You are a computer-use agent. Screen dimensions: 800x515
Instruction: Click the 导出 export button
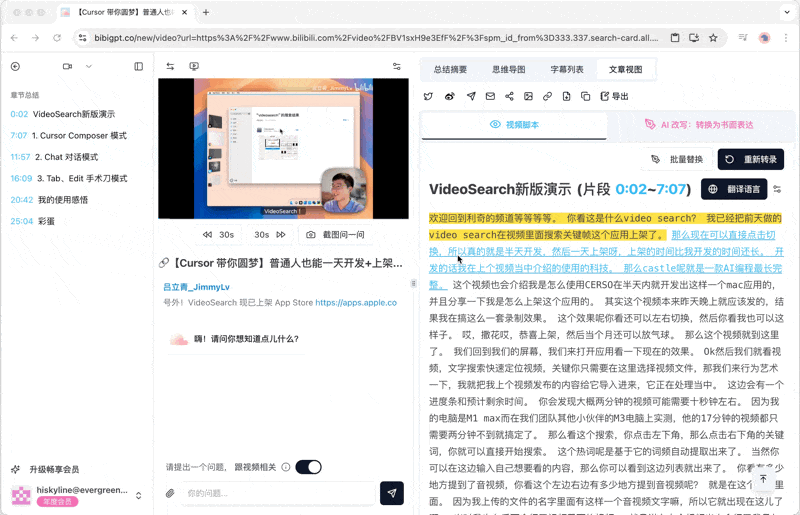click(x=614, y=96)
